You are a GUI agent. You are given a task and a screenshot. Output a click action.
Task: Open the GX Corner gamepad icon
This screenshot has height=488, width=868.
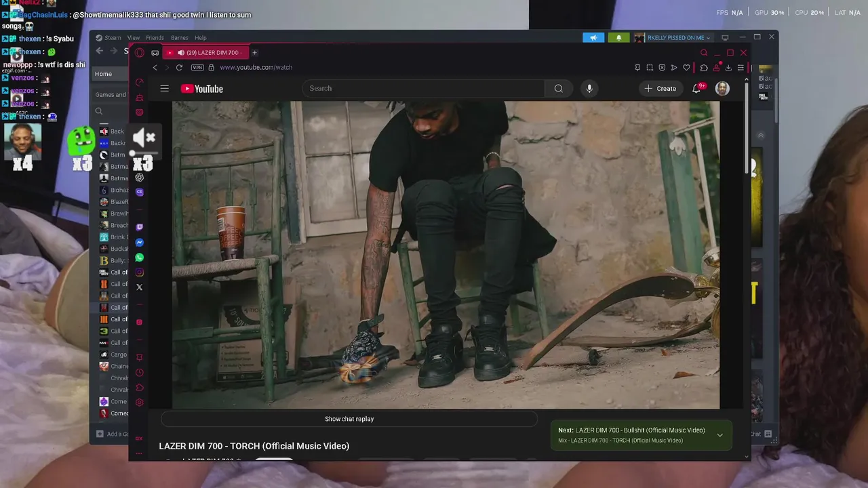pos(155,53)
